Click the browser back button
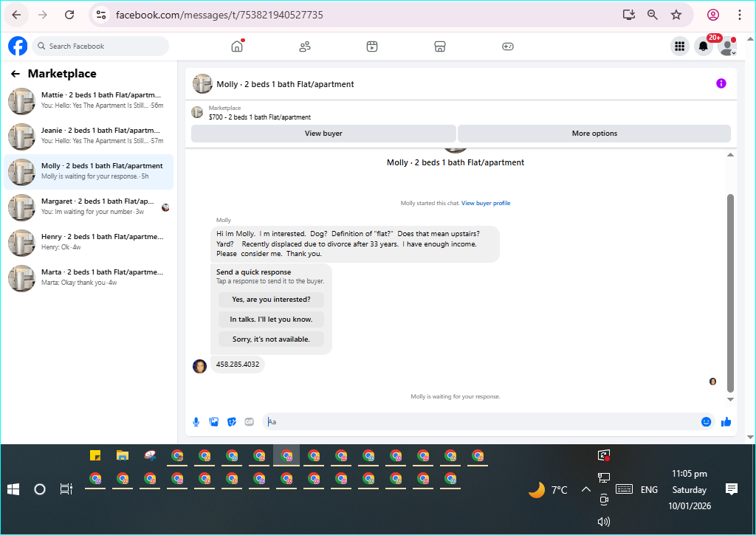 (x=16, y=15)
